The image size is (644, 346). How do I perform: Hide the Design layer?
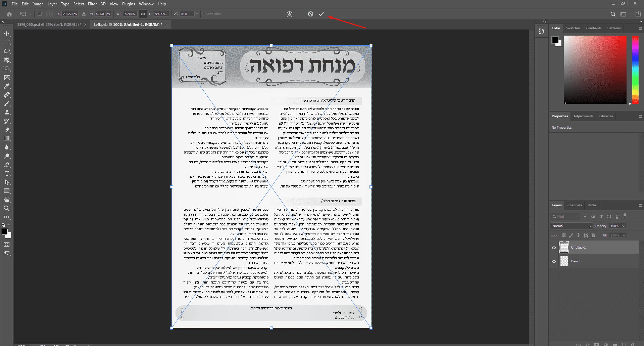[554, 261]
